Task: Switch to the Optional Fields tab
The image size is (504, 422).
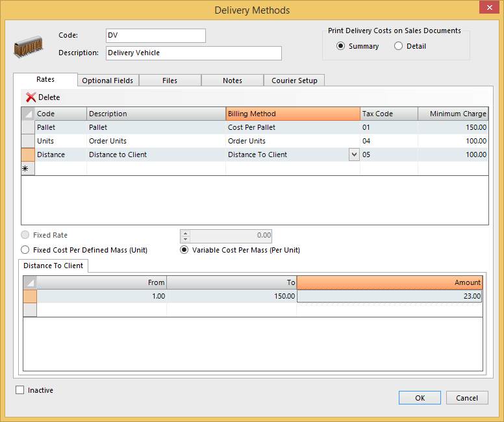Action: (108, 81)
